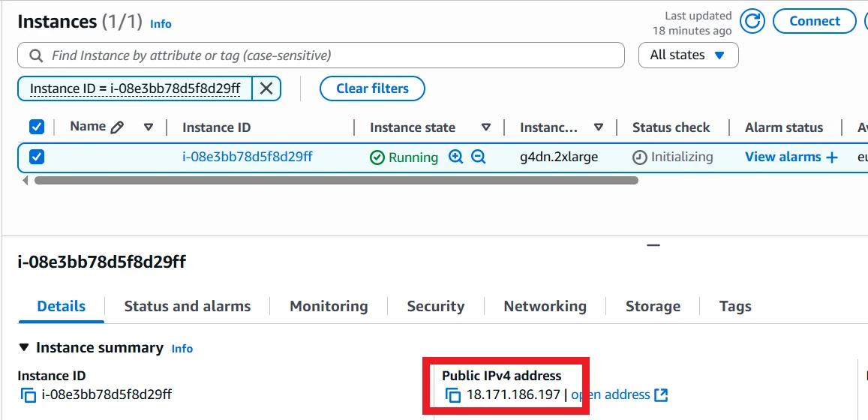Open the Networking tab
Screen dimensions: 868x420
(x=545, y=306)
